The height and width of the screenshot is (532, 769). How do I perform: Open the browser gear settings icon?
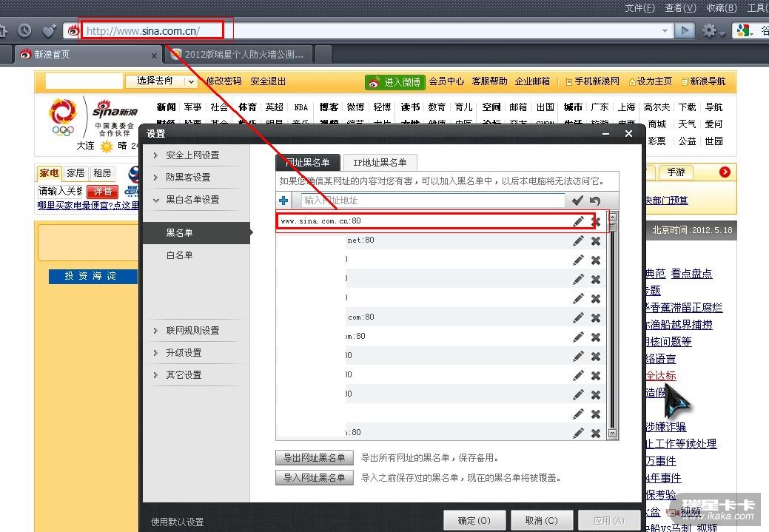(708, 30)
